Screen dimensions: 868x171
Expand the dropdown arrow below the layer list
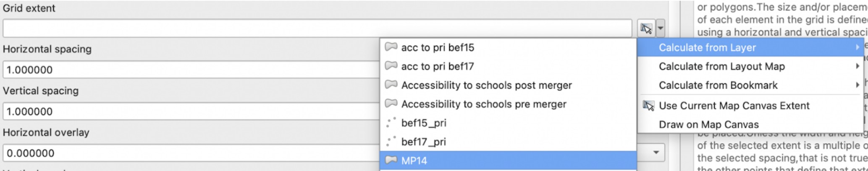click(x=656, y=153)
